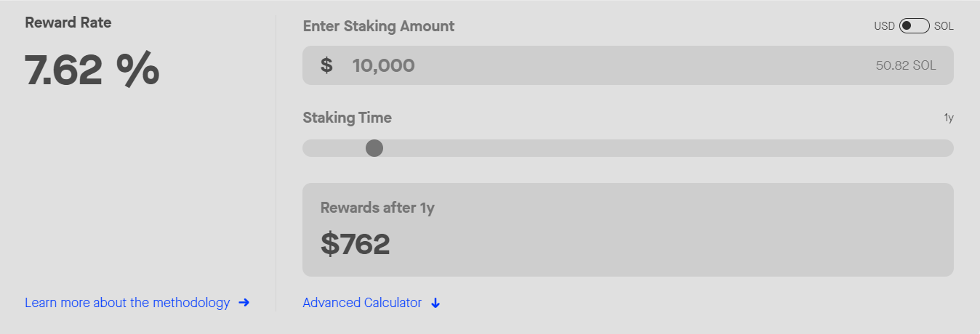The image size is (980, 334).
Task: Click the Rewards after 1y heading
Action: tap(377, 208)
